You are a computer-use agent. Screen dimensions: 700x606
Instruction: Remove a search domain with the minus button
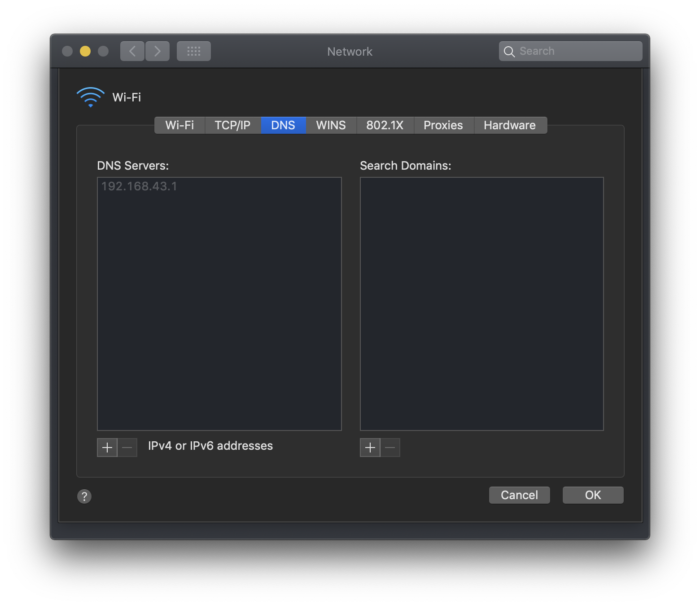tap(390, 448)
